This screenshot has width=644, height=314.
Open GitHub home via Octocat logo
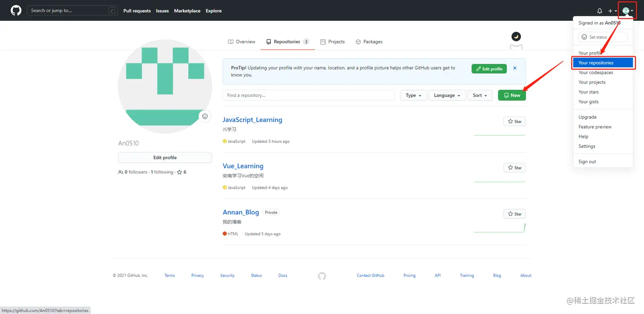16,11
